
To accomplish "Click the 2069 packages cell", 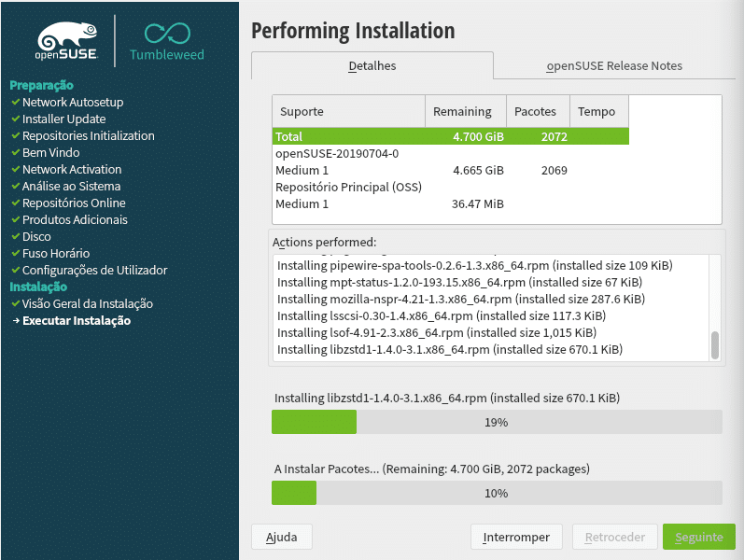I will (x=554, y=171).
